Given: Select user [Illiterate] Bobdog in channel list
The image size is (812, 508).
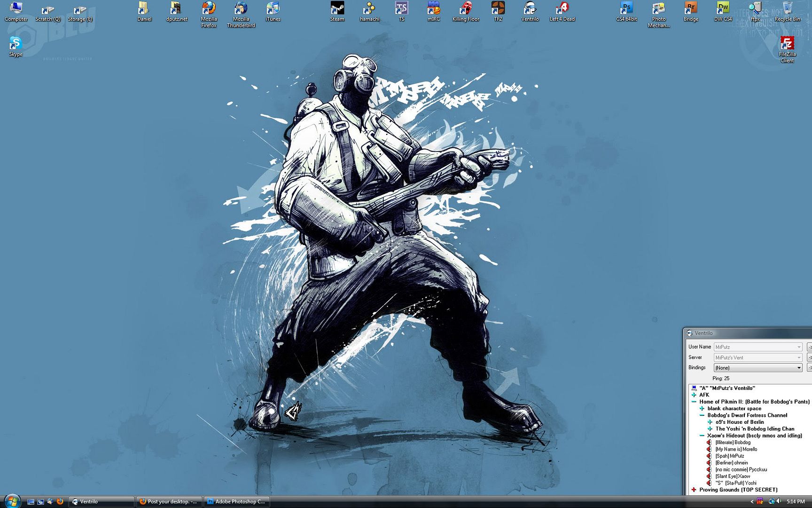Looking at the screenshot, I should point(733,443).
